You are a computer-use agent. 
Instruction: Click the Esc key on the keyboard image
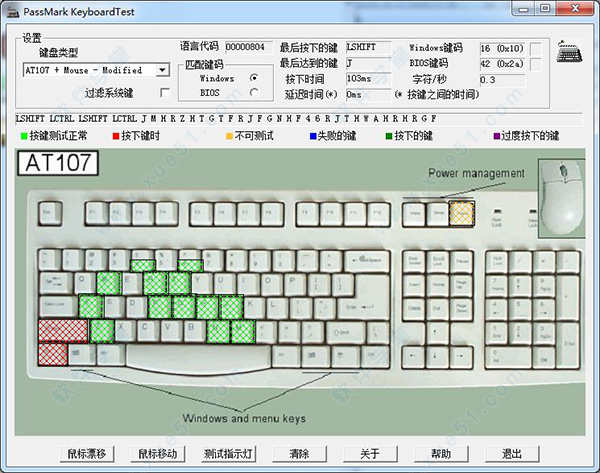[x=50, y=213]
